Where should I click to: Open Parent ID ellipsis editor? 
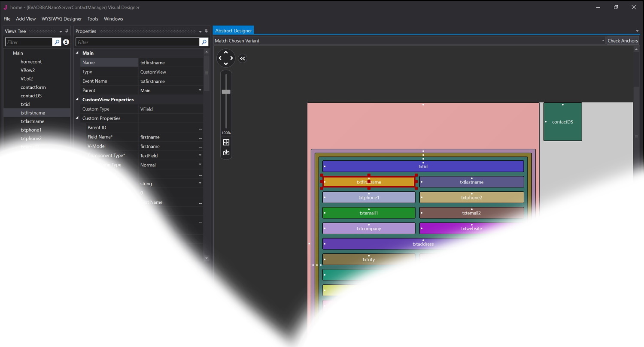coord(200,128)
